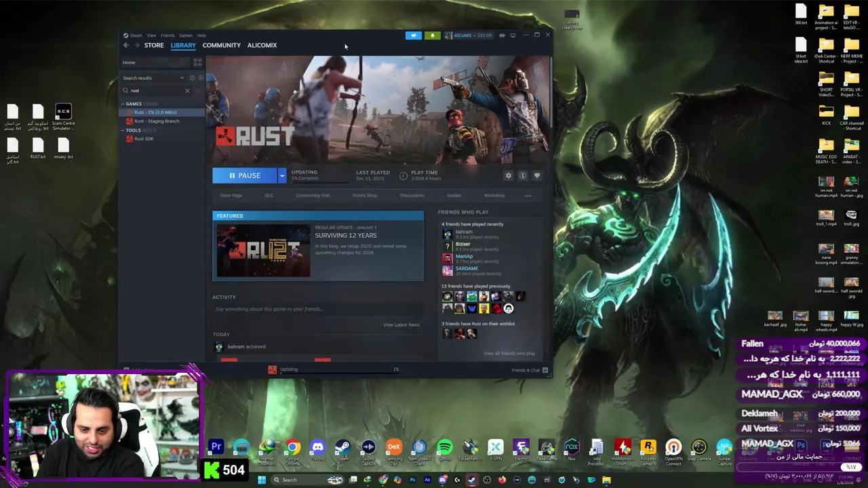Enter Big Picture mode via monitor icon
The width and height of the screenshot is (868, 488).
click(x=513, y=35)
